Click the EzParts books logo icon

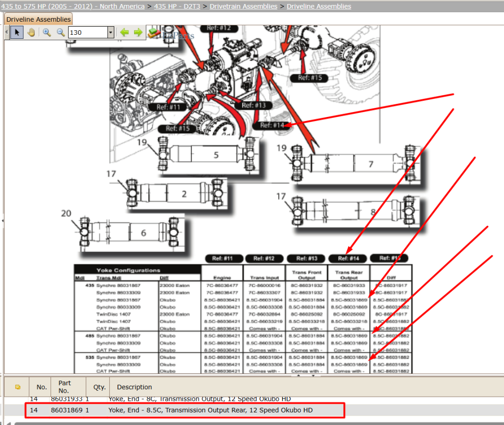[x=154, y=32]
